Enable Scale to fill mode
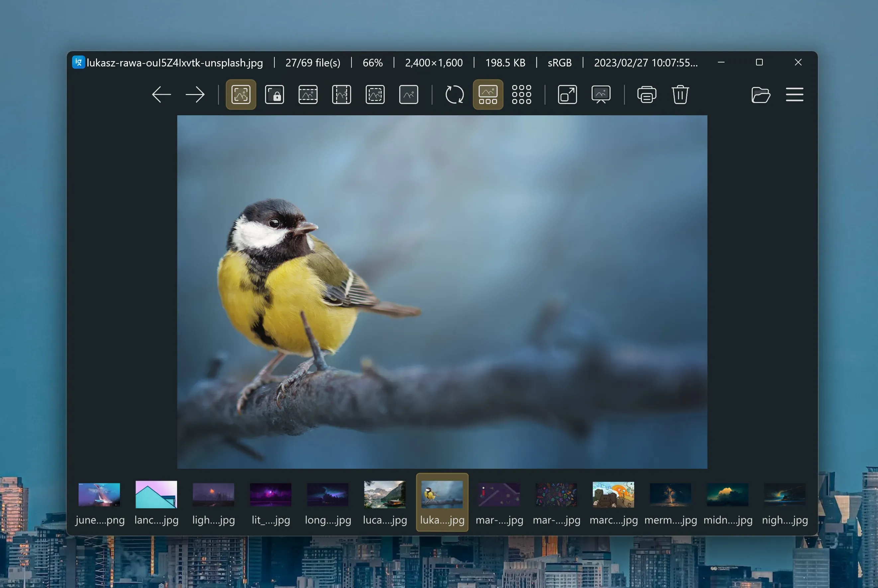Viewport: 878px width, 588px height. 409,94
